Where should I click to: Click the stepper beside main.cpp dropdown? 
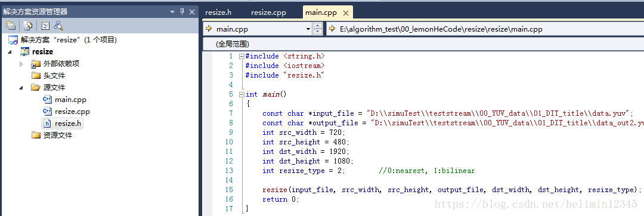(317, 29)
